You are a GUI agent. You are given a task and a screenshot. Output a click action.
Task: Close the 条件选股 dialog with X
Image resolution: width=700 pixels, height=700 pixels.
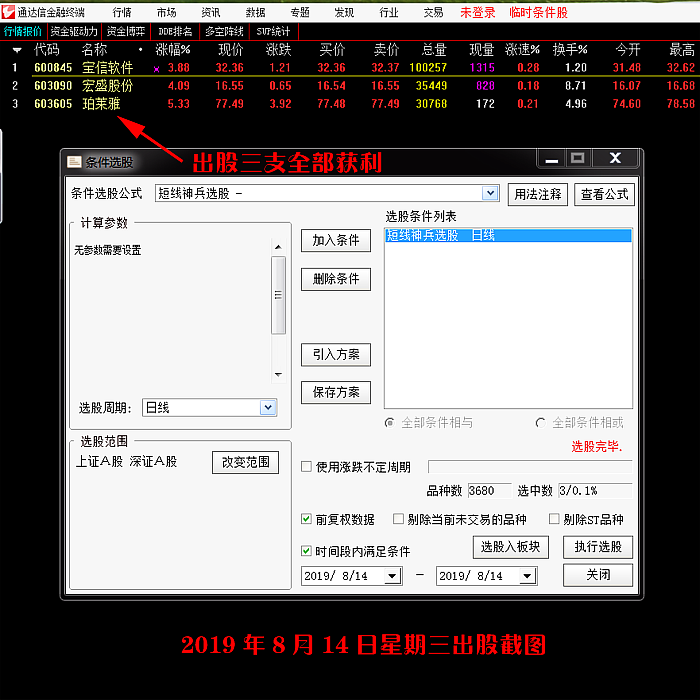click(615, 158)
